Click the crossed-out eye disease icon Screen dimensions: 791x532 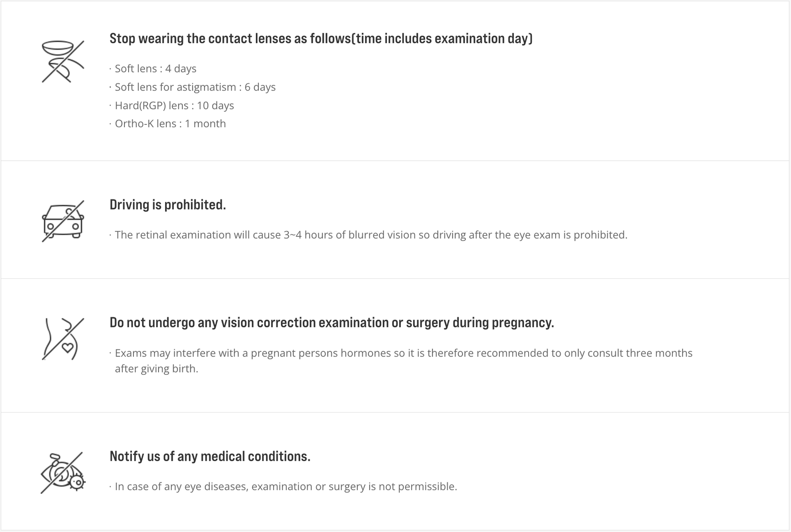pyautogui.click(x=63, y=473)
